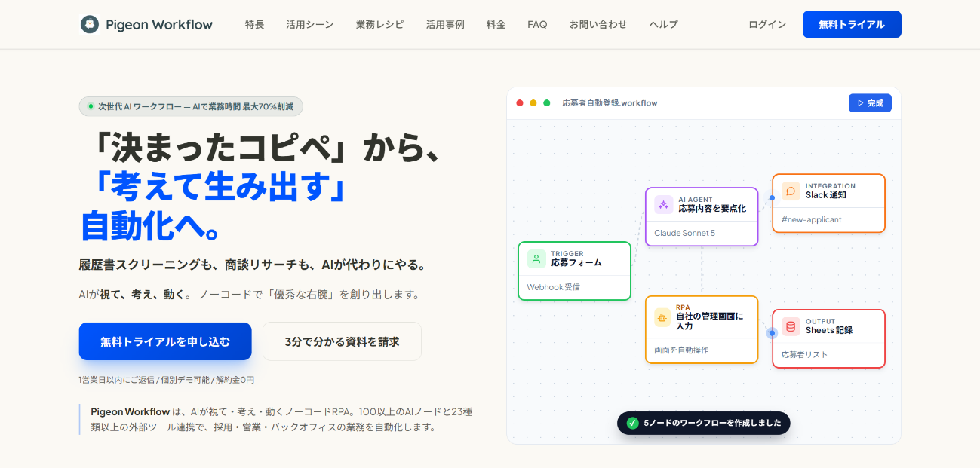Select the 応募内容を要点化 node title

click(x=712, y=208)
